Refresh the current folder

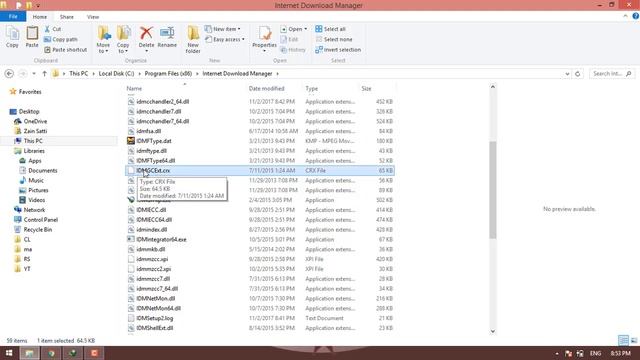(578, 74)
